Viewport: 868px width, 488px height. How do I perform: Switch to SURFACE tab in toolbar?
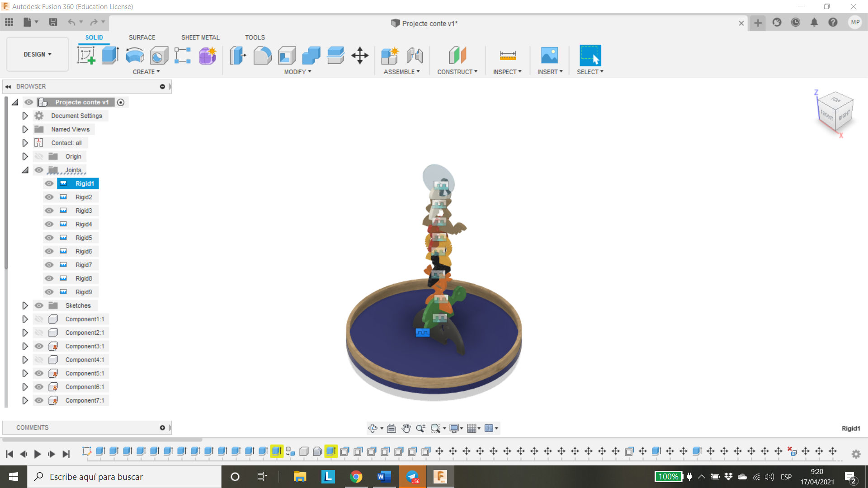[142, 37]
